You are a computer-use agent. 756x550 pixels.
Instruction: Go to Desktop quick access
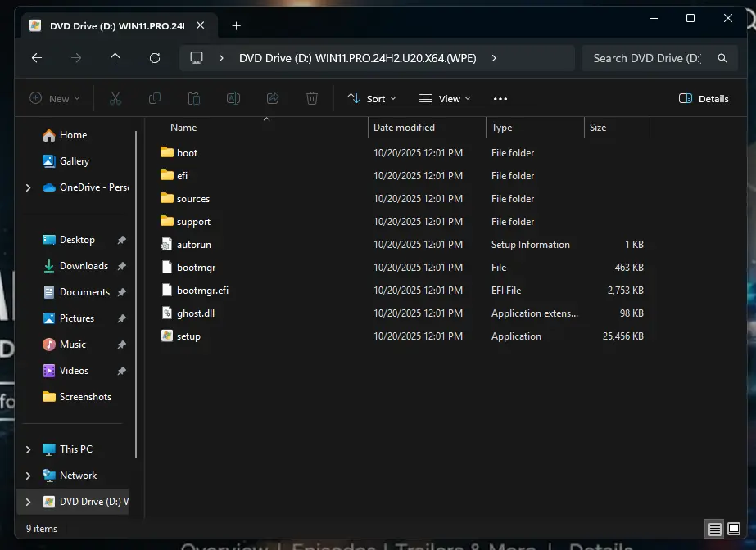pyautogui.click(x=77, y=240)
